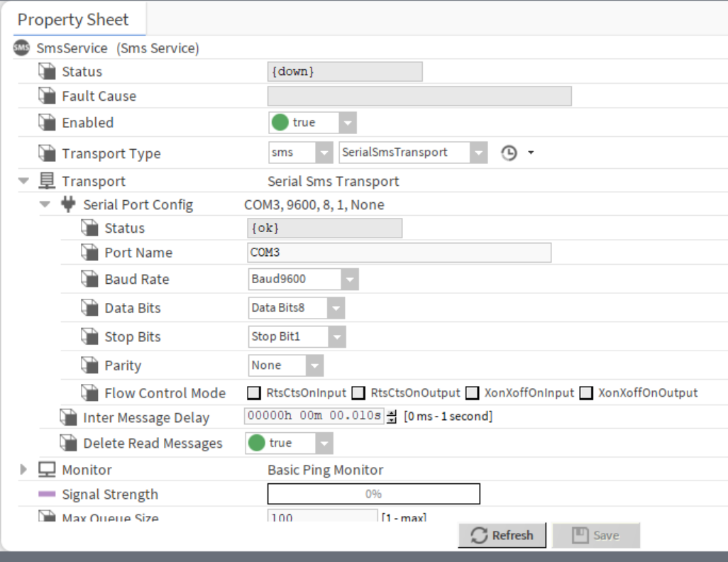Tick the XonXoffOnOutput checkbox
728x562 pixels.
click(x=586, y=393)
